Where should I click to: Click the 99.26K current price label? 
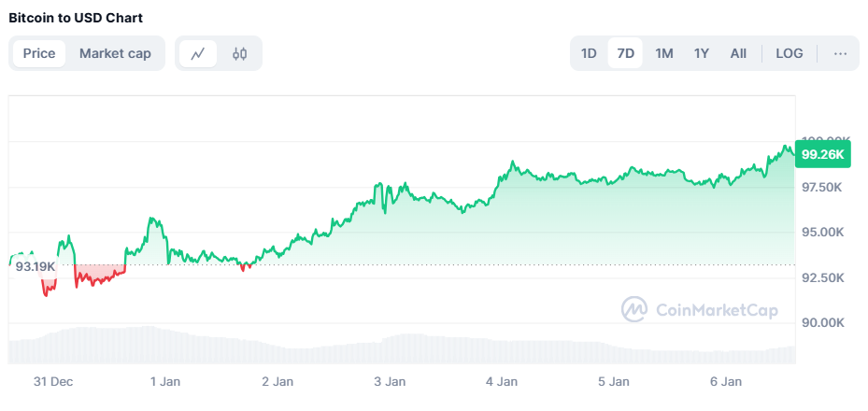(822, 155)
